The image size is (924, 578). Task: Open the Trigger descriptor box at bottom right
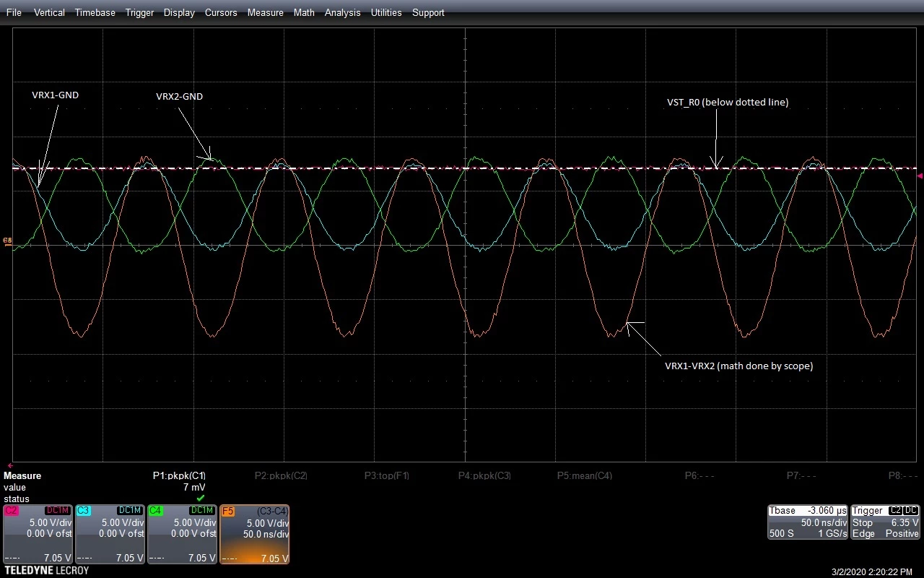pyautogui.click(x=886, y=522)
